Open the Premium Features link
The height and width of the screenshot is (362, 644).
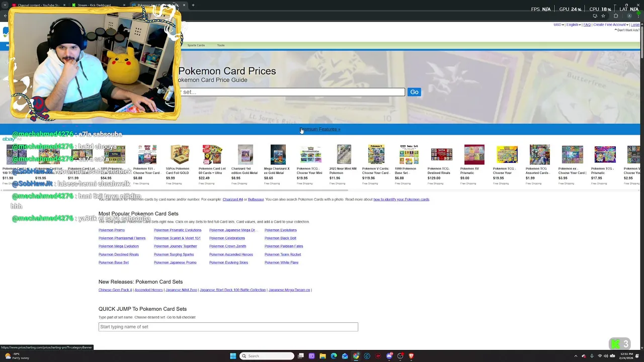pos(320,129)
